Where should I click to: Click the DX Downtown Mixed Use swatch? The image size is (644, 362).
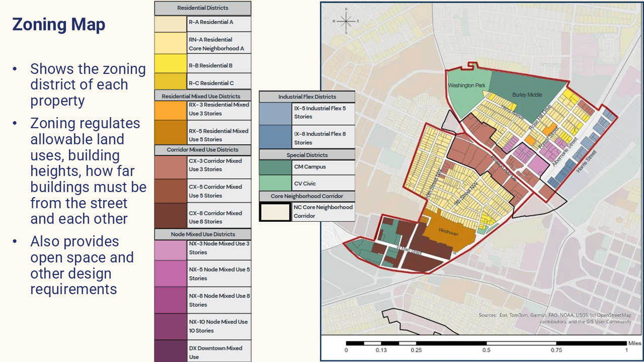coord(171,351)
